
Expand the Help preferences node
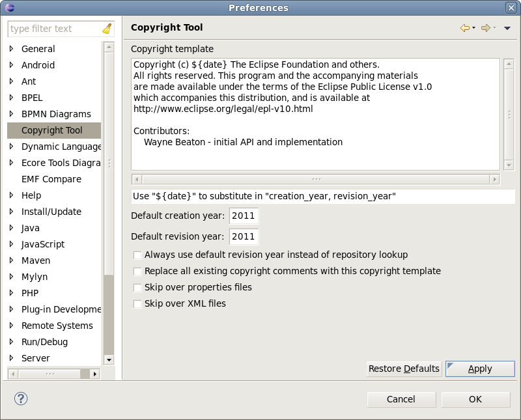11,195
